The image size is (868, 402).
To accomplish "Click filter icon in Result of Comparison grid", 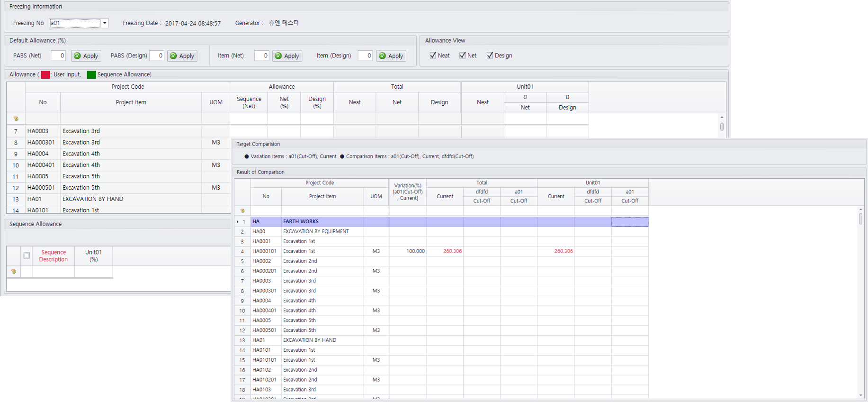I will (242, 211).
